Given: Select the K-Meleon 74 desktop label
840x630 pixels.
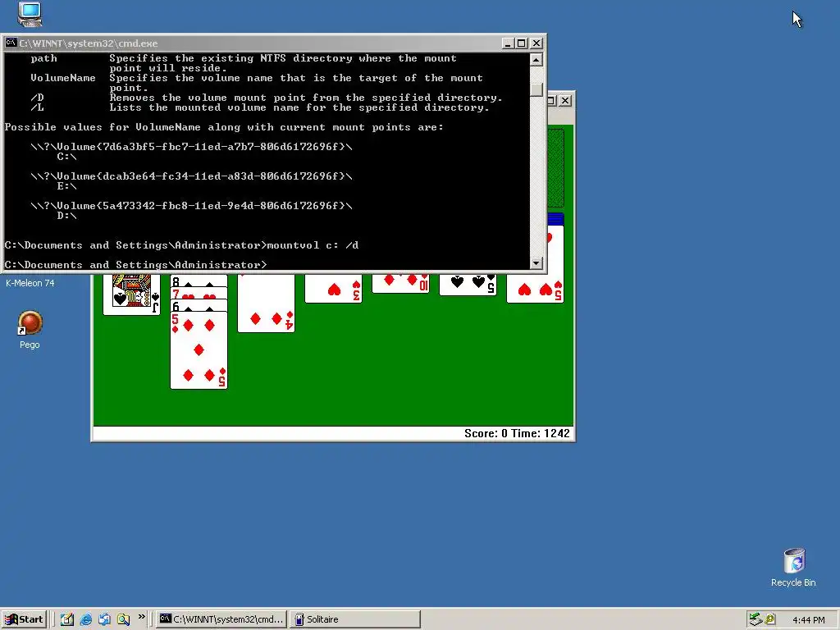Looking at the screenshot, I should 30,283.
